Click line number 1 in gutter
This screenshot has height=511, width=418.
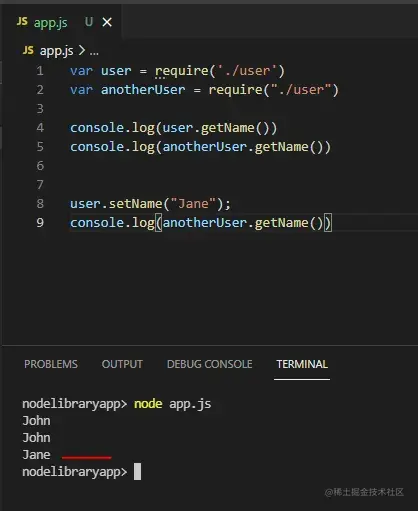(40, 71)
